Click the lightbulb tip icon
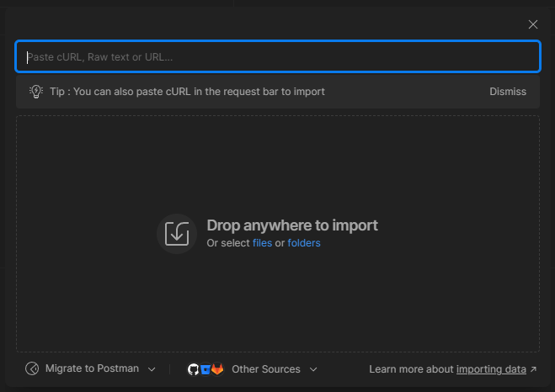This screenshot has height=392, width=555. tap(35, 92)
